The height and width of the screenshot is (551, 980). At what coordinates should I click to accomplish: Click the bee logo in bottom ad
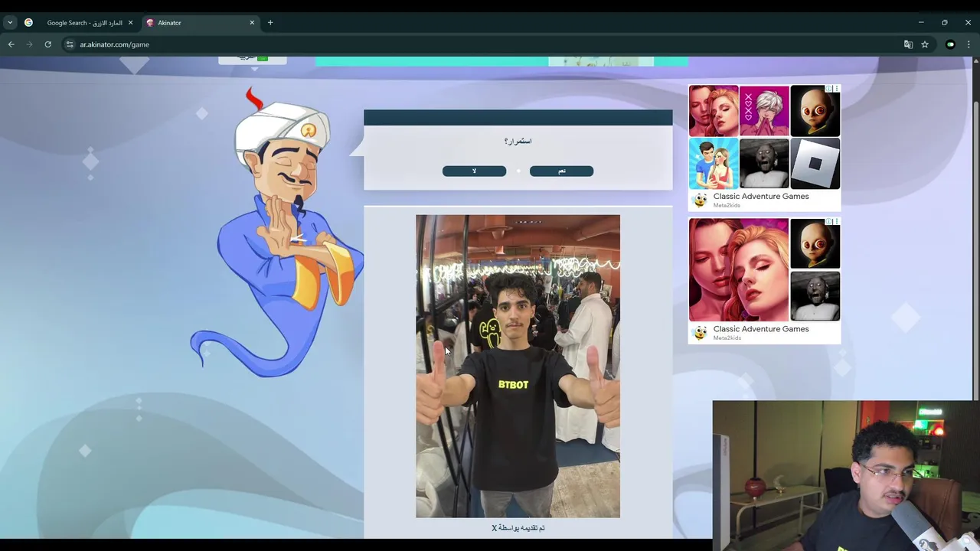700,333
